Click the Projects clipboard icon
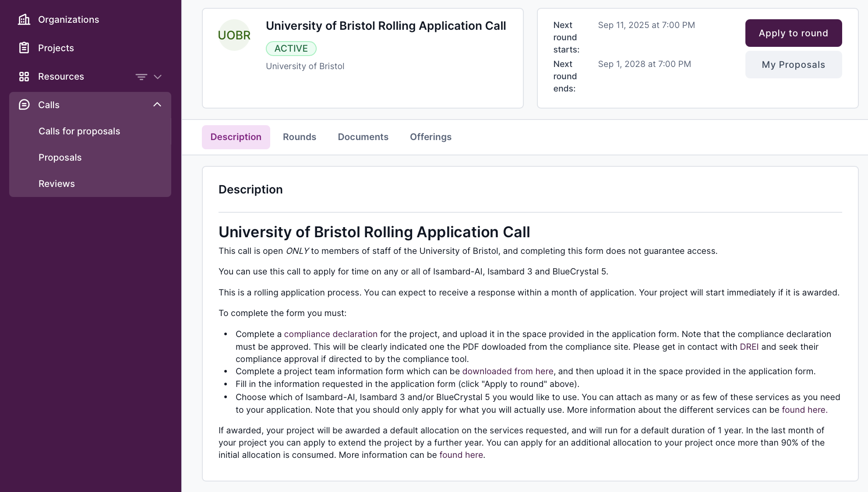Screen dimensions: 868x492 click(24, 48)
